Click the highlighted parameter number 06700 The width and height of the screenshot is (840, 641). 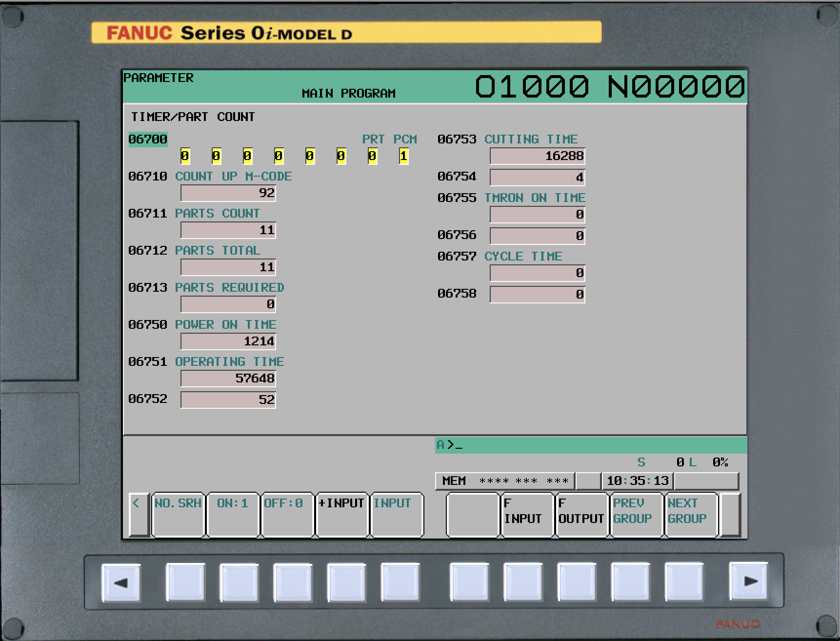[x=147, y=139]
